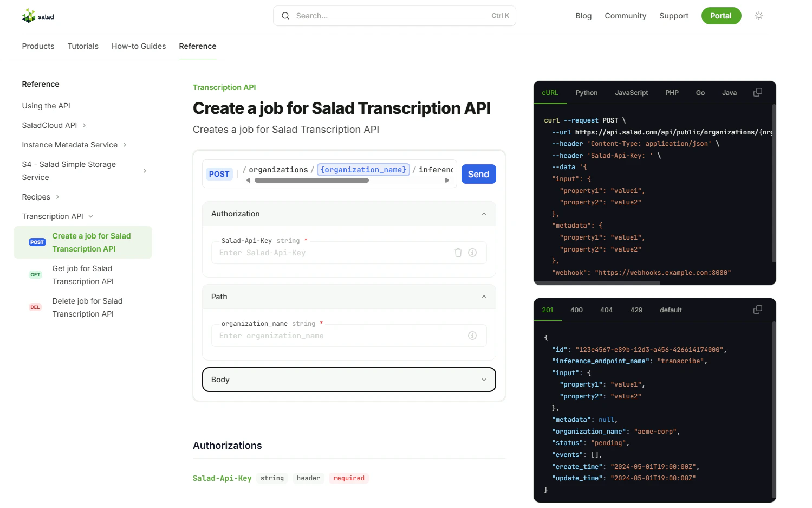This screenshot has width=812, height=508.
Task: Click the Salad-Api-Key authorization name
Action: pyautogui.click(x=222, y=478)
